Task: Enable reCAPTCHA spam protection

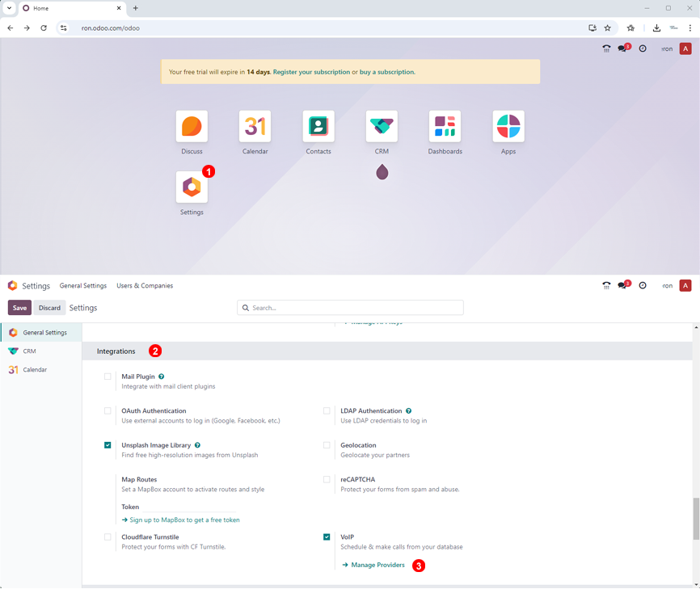Action: (x=327, y=479)
